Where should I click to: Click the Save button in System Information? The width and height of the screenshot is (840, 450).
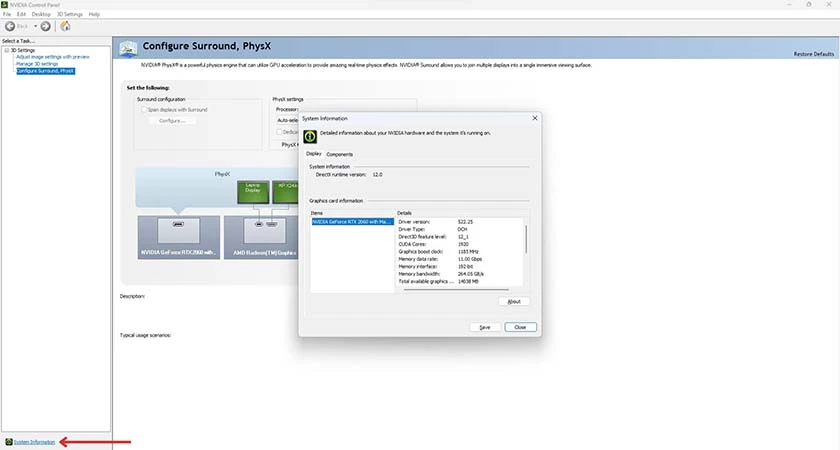pos(485,327)
